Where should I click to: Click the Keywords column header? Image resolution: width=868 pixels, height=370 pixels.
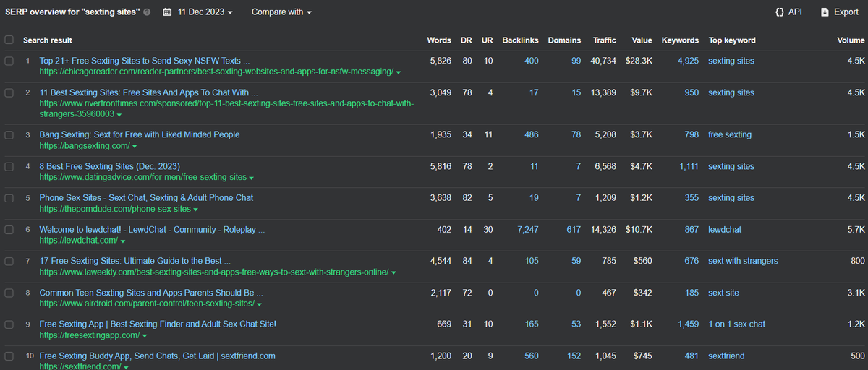[x=680, y=40]
